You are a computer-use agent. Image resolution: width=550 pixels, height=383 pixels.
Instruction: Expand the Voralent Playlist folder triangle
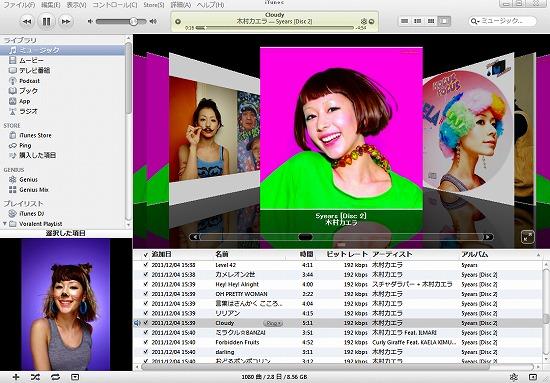pyautogui.click(x=5, y=223)
